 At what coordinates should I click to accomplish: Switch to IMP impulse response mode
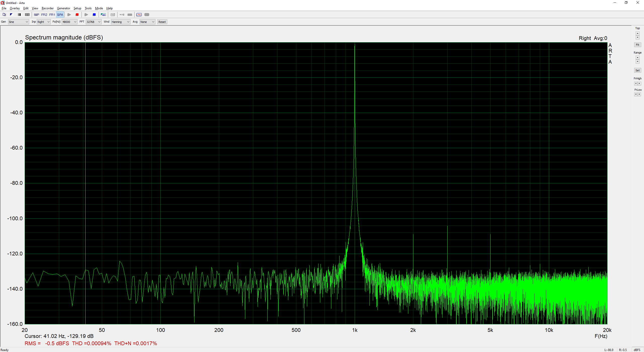pos(36,15)
